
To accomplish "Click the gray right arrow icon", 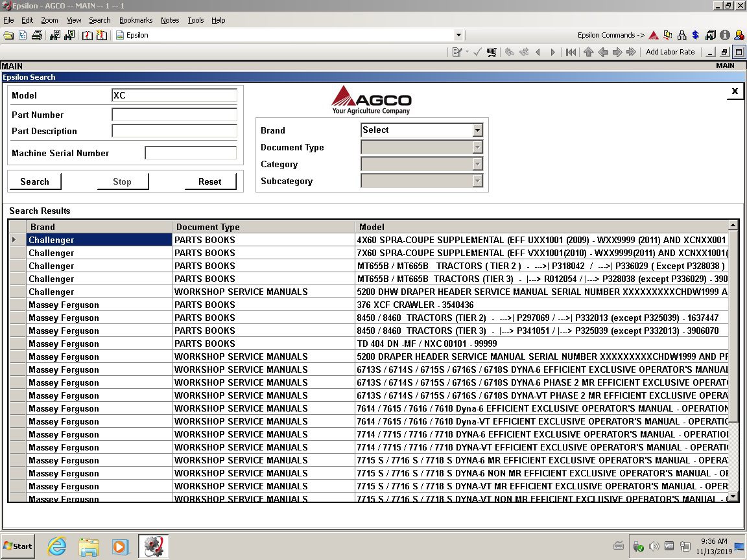I will (x=617, y=52).
